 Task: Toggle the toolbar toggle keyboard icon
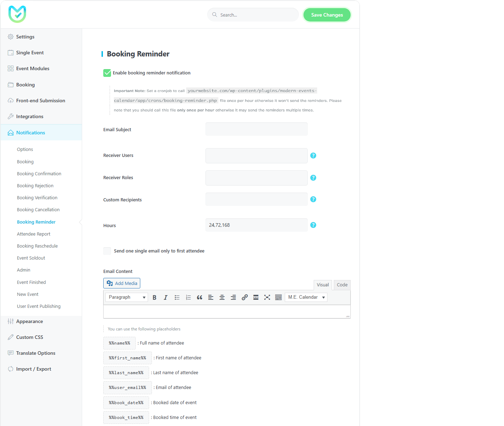278,297
